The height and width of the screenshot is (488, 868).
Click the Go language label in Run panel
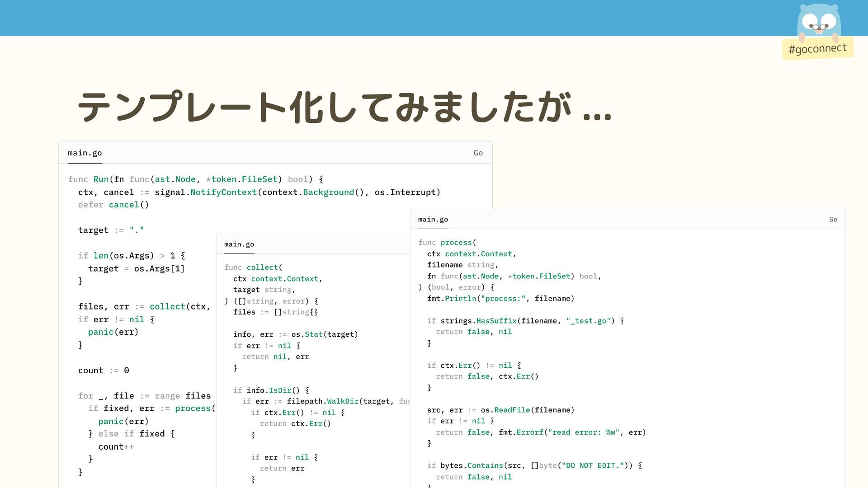pyautogui.click(x=478, y=153)
